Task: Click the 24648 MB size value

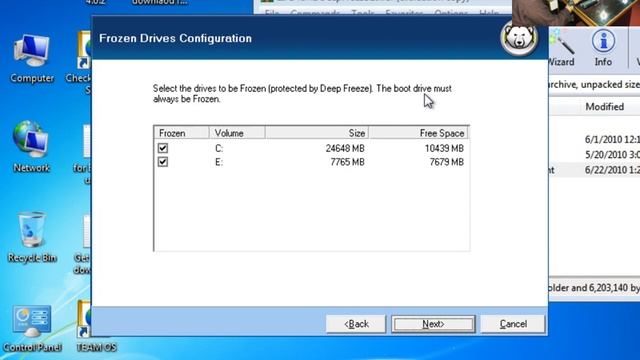Action: (x=345, y=148)
